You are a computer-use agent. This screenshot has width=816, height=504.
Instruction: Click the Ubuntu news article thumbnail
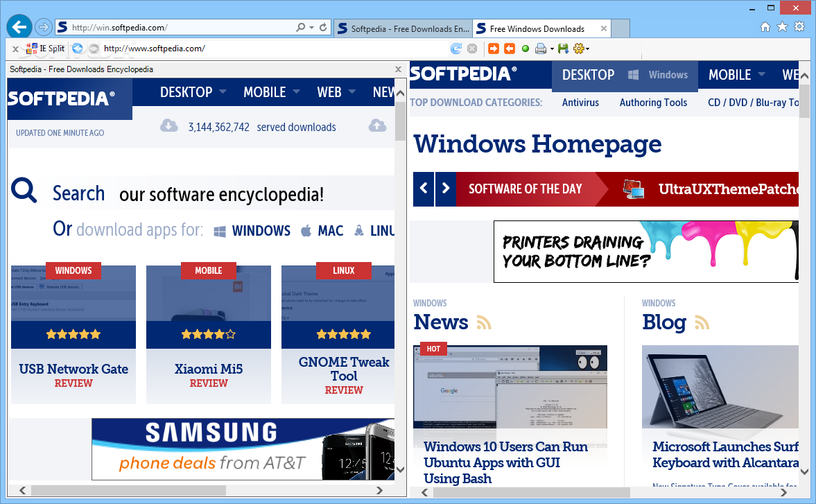510,387
